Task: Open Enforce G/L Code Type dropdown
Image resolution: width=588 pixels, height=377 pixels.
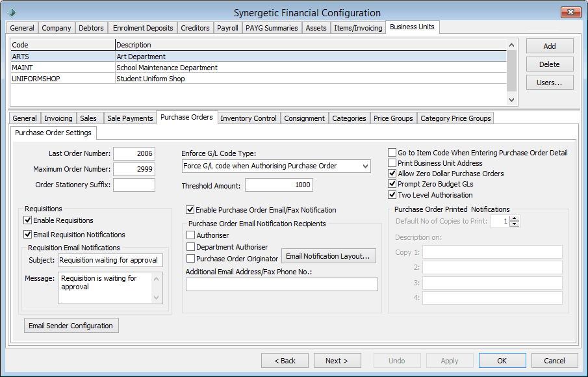Action: click(365, 166)
